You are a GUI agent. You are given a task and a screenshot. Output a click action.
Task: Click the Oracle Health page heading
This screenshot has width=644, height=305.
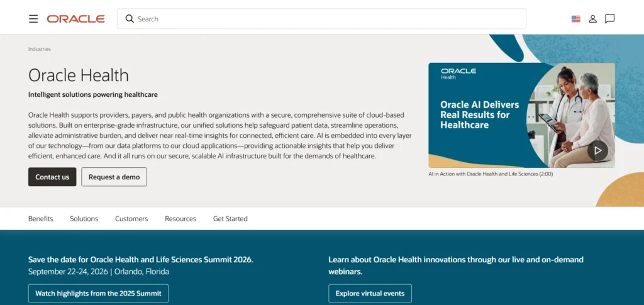(79, 75)
